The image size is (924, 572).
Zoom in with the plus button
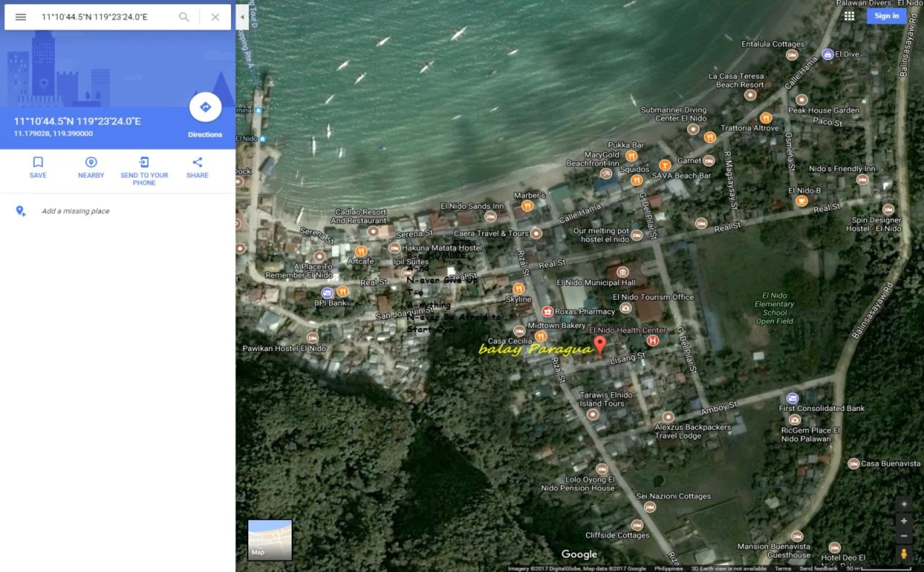coord(904,520)
